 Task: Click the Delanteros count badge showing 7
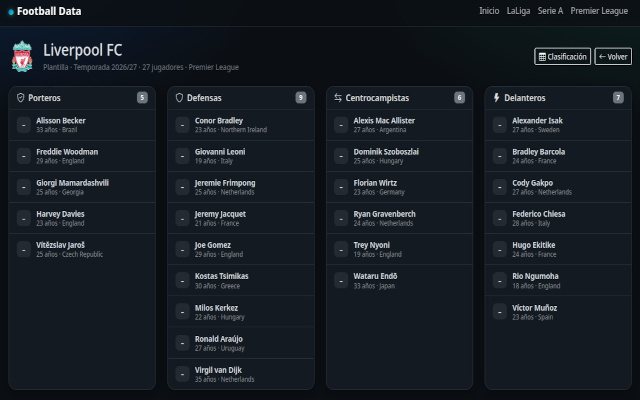click(x=618, y=98)
